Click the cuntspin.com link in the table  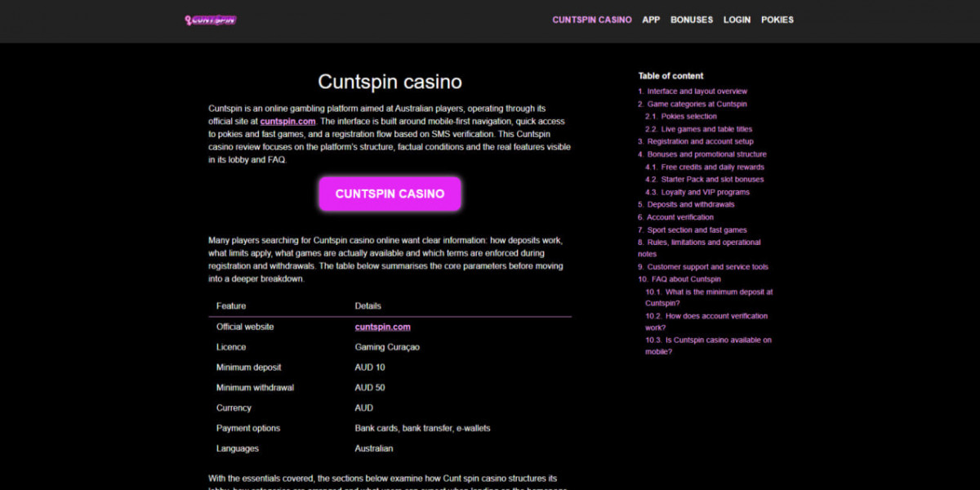coord(382,327)
